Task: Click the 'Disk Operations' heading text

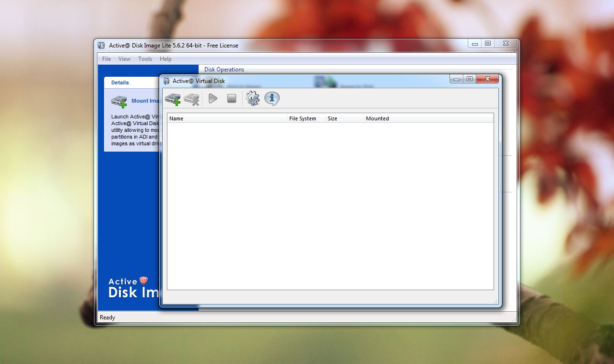Action: click(x=224, y=70)
